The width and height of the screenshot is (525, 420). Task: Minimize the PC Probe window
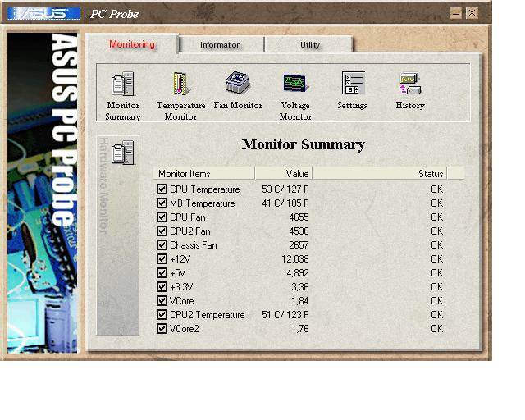455,13
